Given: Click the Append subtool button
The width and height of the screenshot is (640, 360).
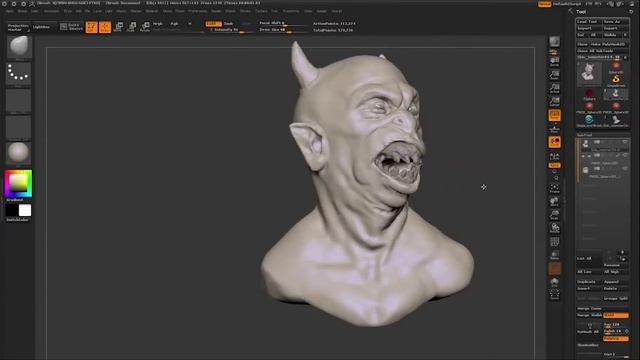Looking at the screenshot, I should click(x=616, y=282).
